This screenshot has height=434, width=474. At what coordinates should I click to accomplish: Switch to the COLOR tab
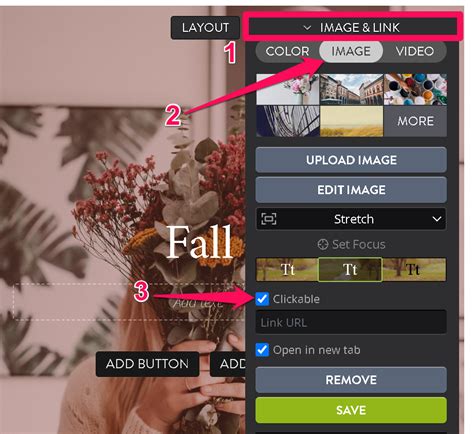(287, 51)
